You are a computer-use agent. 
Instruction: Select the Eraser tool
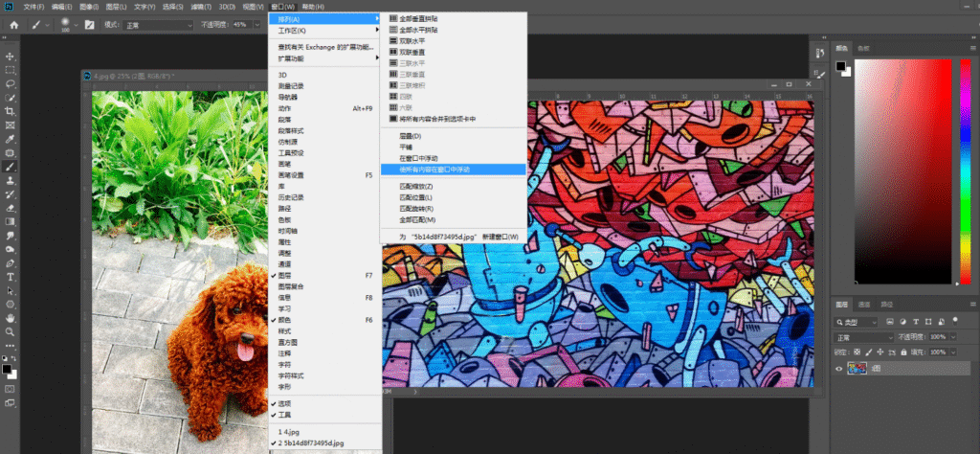(x=10, y=208)
